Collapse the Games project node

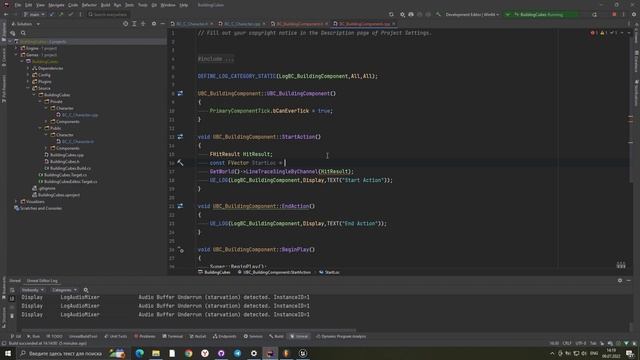pyautogui.click(x=16, y=55)
